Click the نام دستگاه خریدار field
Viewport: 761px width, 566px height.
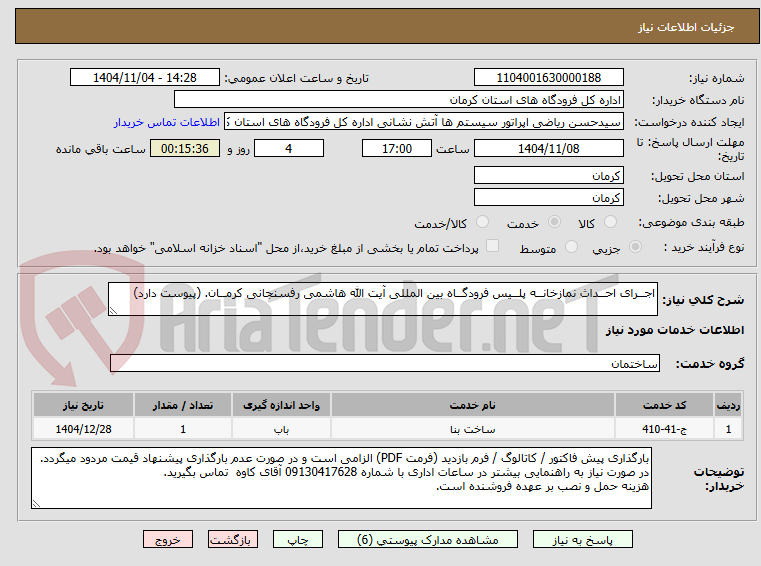[398, 100]
